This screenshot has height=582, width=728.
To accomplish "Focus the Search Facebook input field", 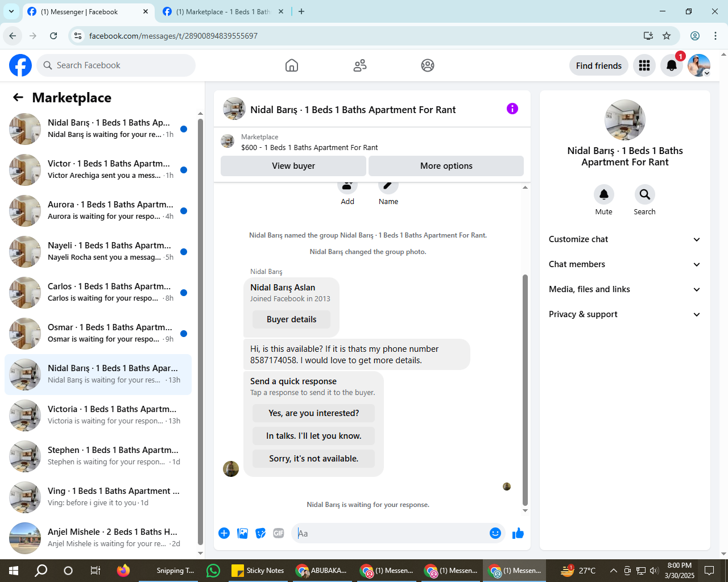I will tap(116, 65).
